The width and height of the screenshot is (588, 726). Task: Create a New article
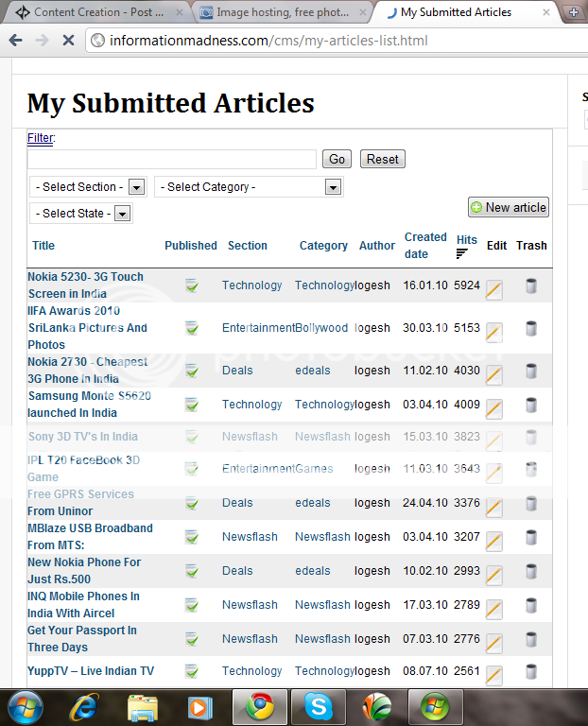pyautogui.click(x=509, y=207)
